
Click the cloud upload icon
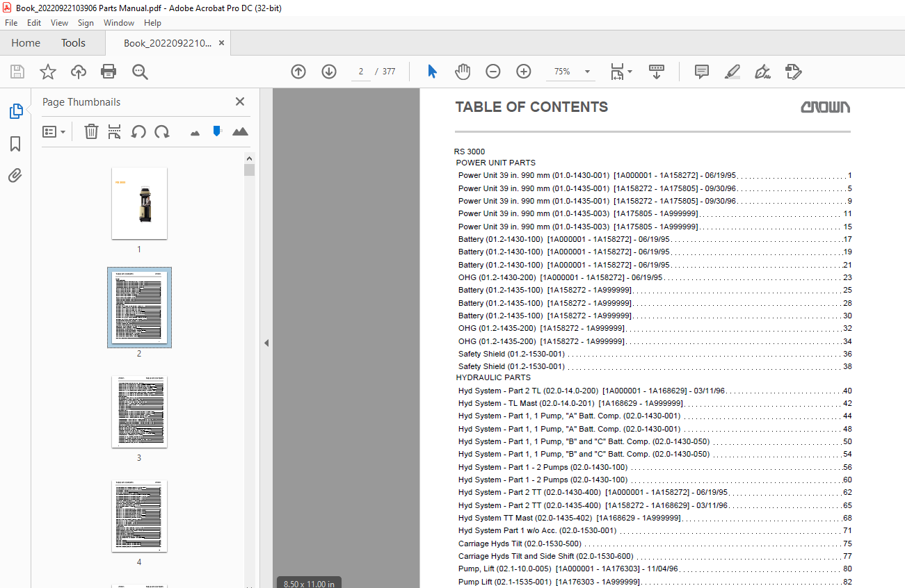tap(78, 72)
